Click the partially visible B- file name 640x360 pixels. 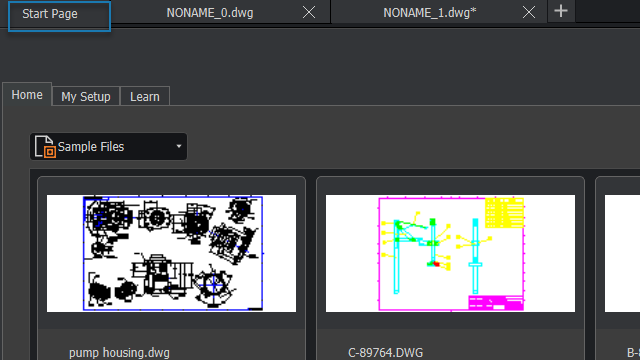pyautogui.click(x=633, y=353)
